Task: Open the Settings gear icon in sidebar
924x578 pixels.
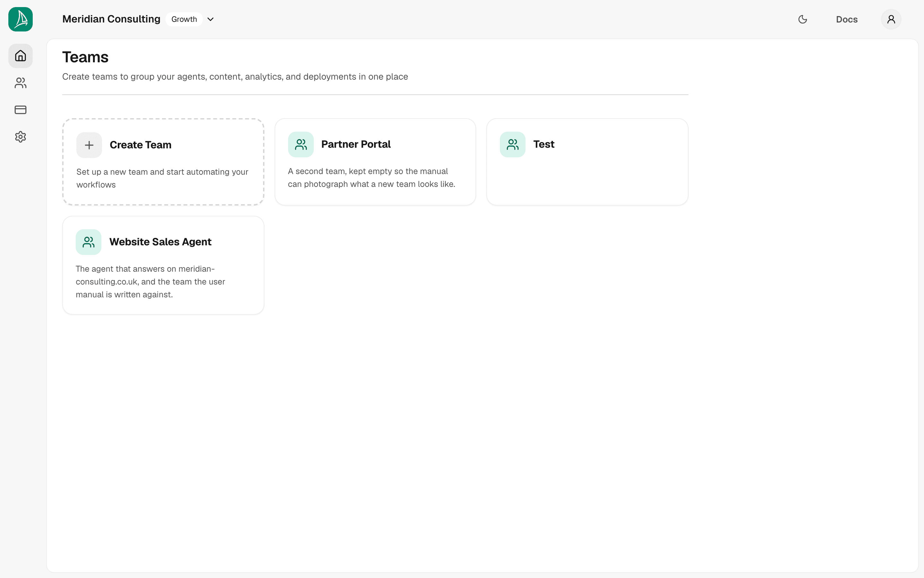Action: [x=21, y=137]
